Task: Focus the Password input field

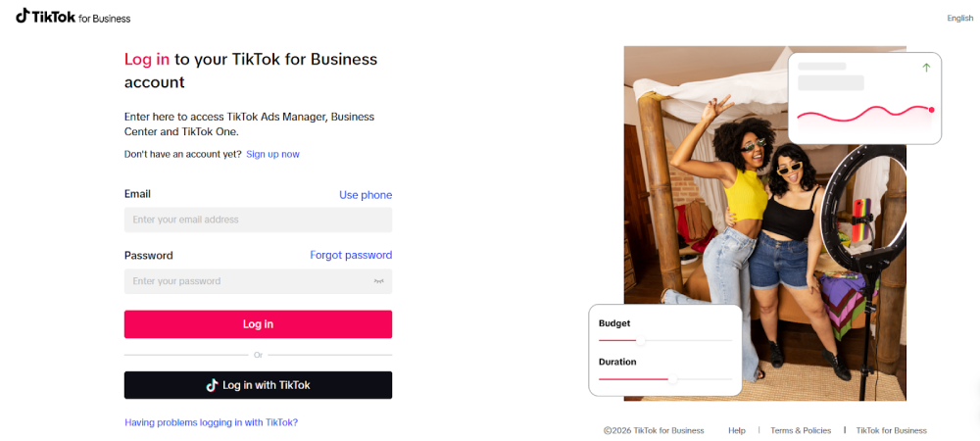Action: point(245,281)
